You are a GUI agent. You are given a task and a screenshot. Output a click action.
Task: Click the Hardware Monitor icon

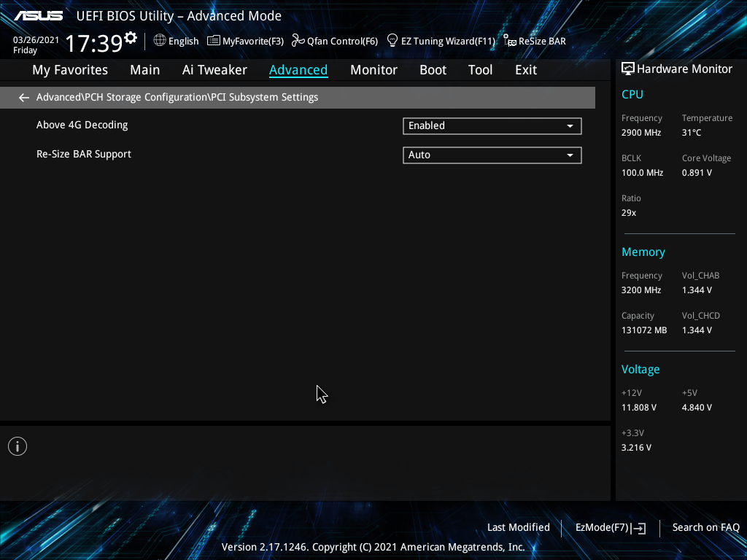pyautogui.click(x=628, y=69)
